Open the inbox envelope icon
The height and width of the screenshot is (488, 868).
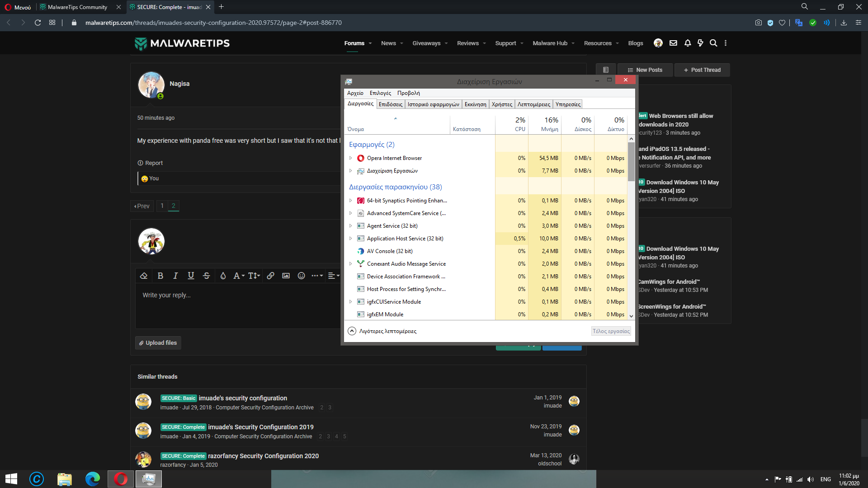coord(673,43)
